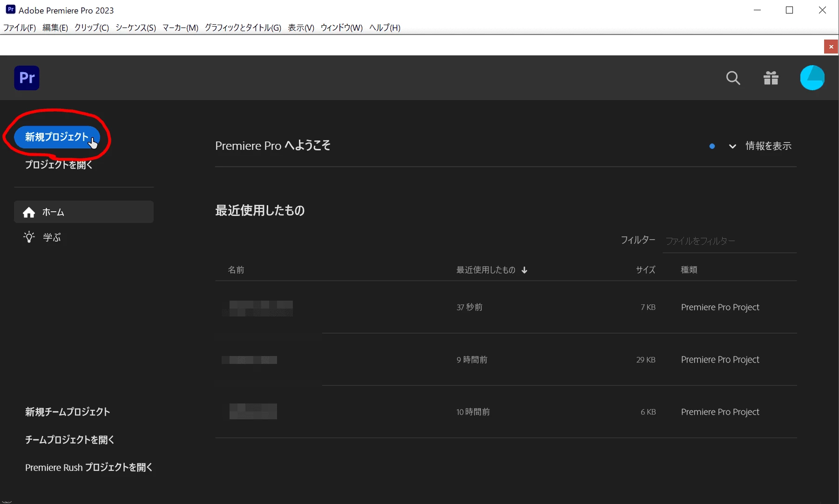Click Premiere Rush プロジェクトを開く
This screenshot has width=839, height=504.
(89, 467)
